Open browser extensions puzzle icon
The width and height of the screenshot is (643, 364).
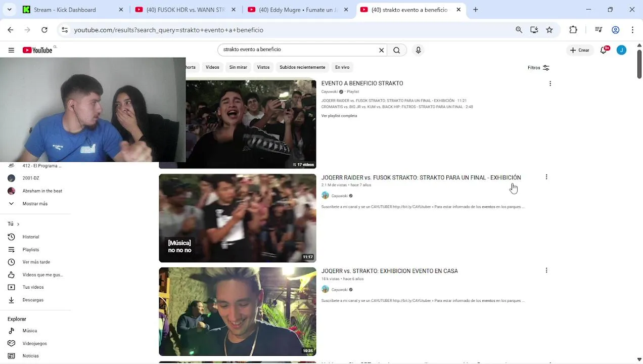[573, 30]
